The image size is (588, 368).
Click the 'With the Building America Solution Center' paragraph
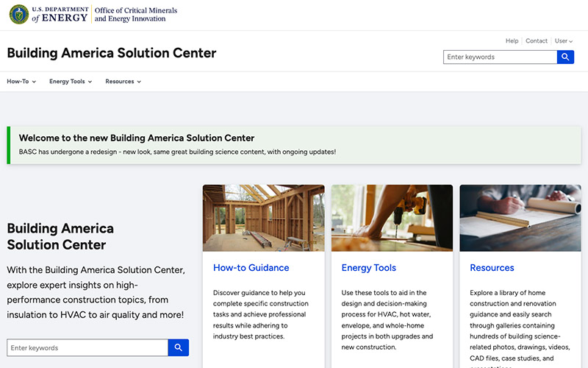pyautogui.click(x=96, y=292)
